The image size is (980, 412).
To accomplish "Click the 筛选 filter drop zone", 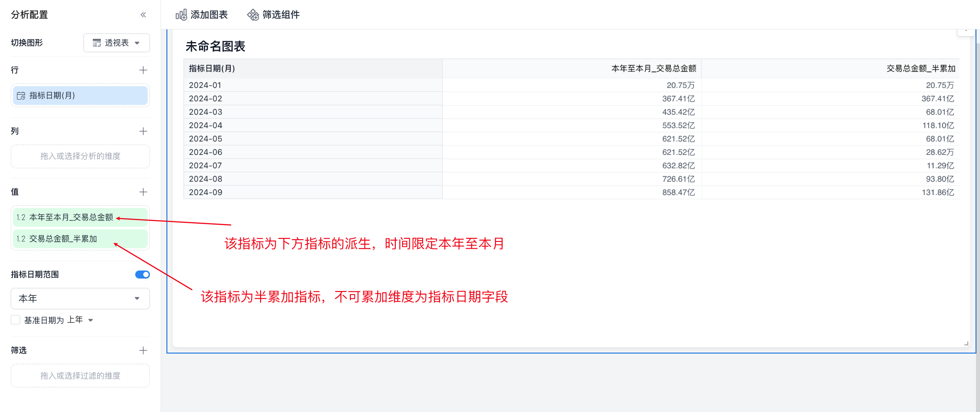I will coord(80,376).
